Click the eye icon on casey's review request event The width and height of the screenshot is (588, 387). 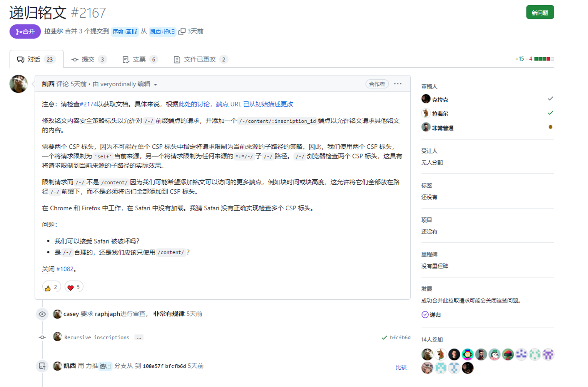point(42,314)
